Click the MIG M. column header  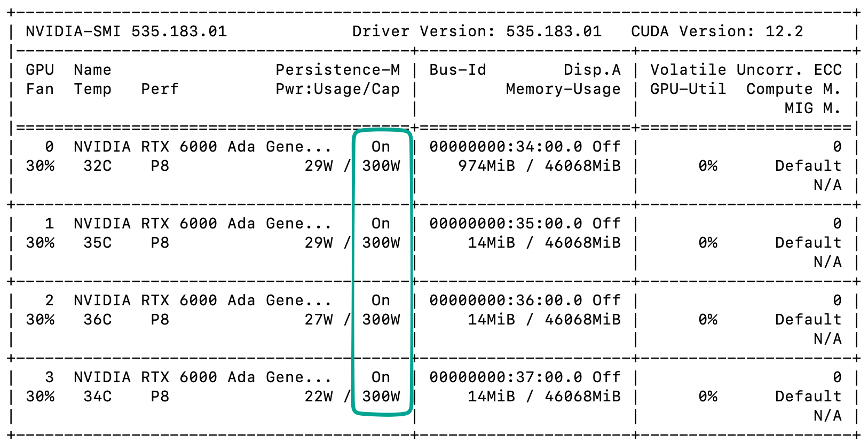pos(812,108)
